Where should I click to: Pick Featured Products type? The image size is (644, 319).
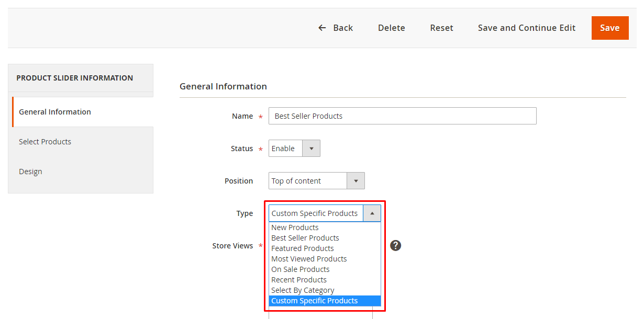pyautogui.click(x=302, y=248)
